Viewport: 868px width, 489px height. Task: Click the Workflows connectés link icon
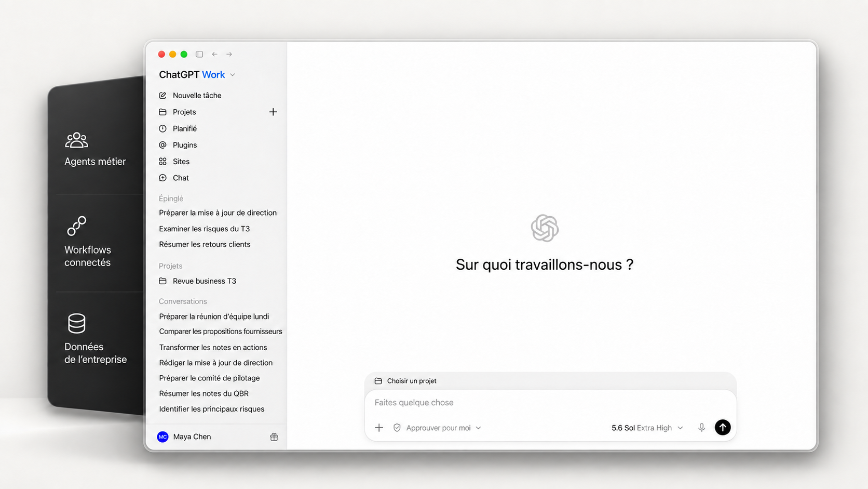(x=76, y=226)
